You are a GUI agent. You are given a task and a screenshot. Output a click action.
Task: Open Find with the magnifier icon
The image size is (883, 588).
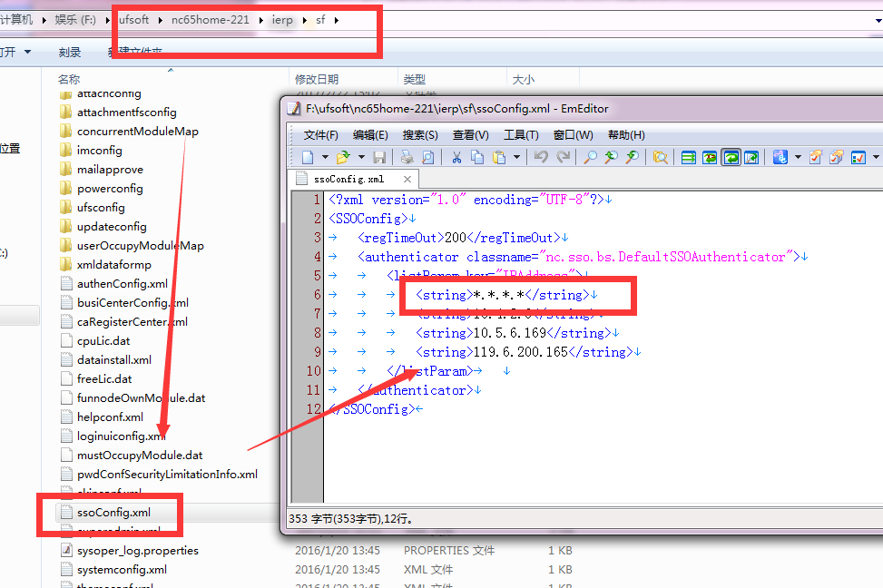pos(590,157)
